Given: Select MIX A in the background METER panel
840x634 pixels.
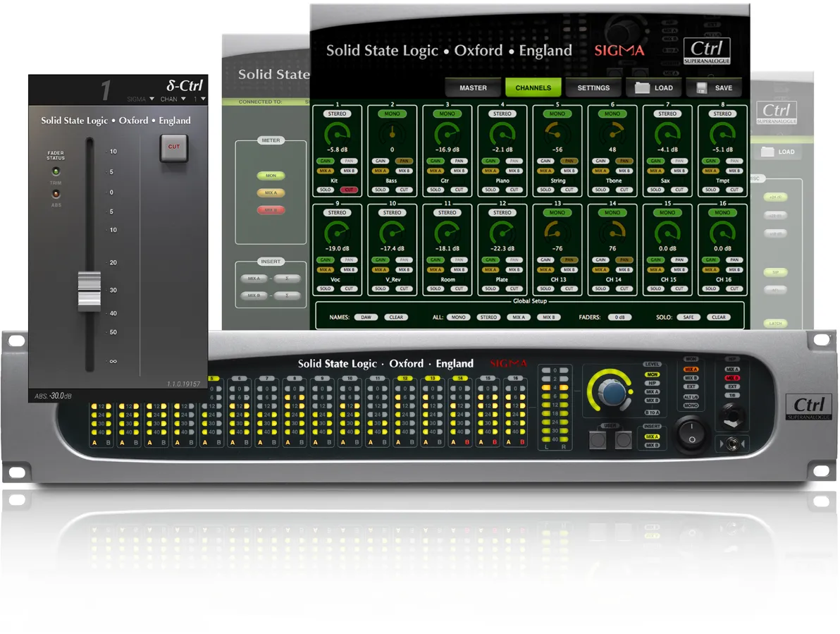Looking at the screenshot, I should tap(271, 193).
